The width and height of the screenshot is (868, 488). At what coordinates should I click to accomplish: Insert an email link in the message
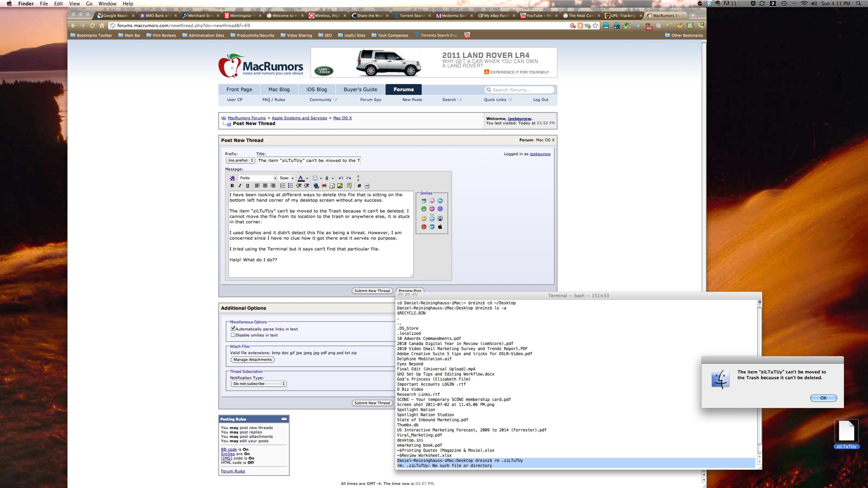coord(332,186)
